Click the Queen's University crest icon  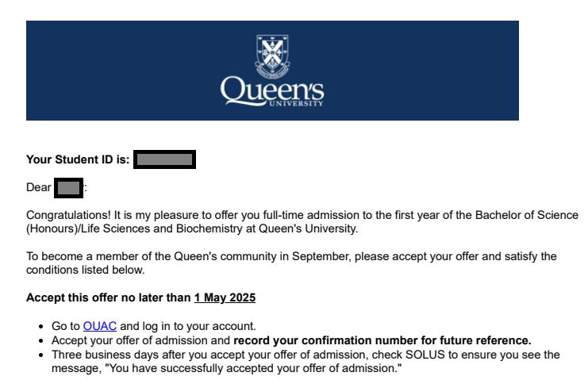[272, 53]
